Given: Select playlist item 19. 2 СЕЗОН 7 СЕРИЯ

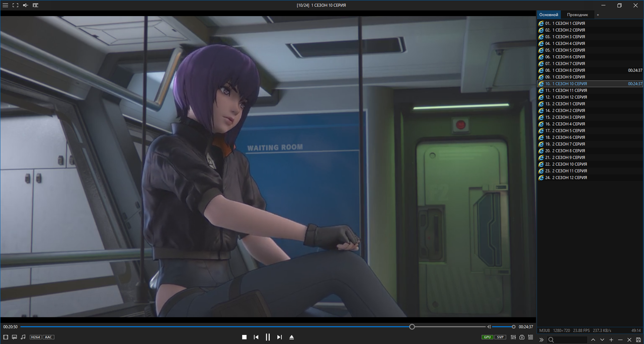Looking at the screenshot, I should [x=591, y=144].
